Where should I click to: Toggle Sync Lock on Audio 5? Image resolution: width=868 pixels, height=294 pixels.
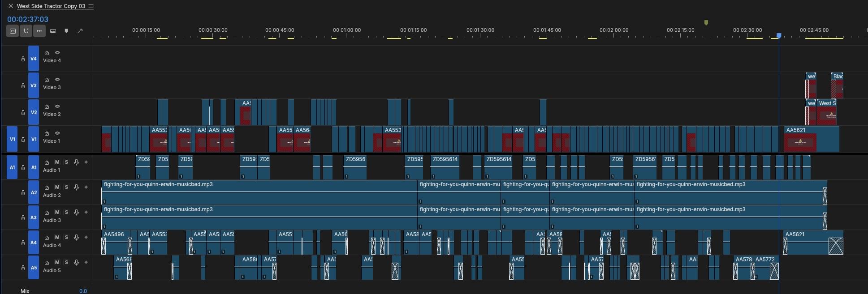click(x=47, y=262)
